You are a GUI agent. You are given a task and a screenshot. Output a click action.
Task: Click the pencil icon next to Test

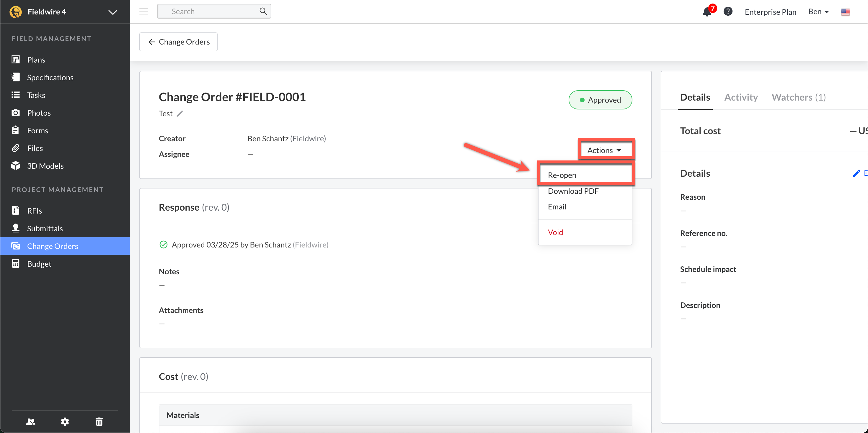coord(180,114)
